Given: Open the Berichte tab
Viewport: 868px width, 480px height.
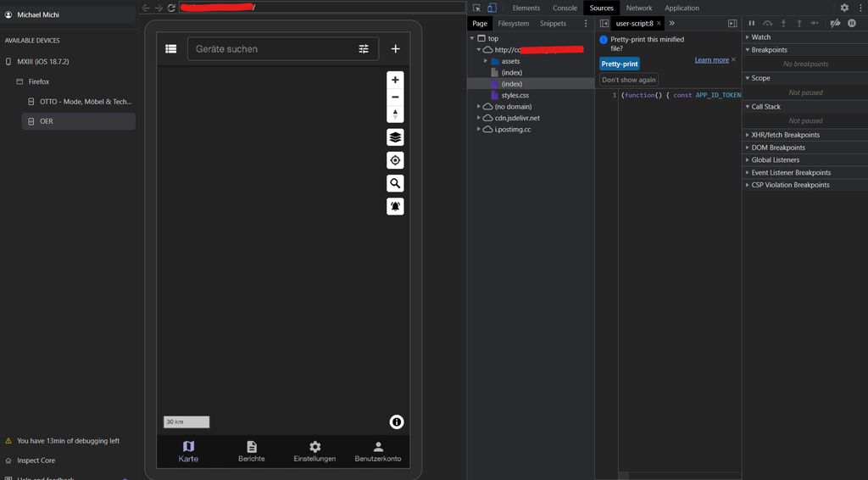Looking at the screenshot, I should pos(251,451).
